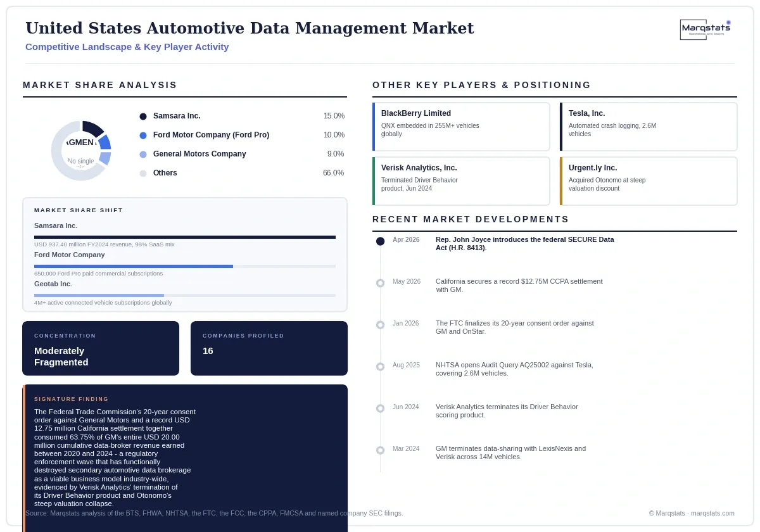Click 4M+ active connected vehicle subscriptions caption
Screen dimensions: 760x532
(103, 303)
